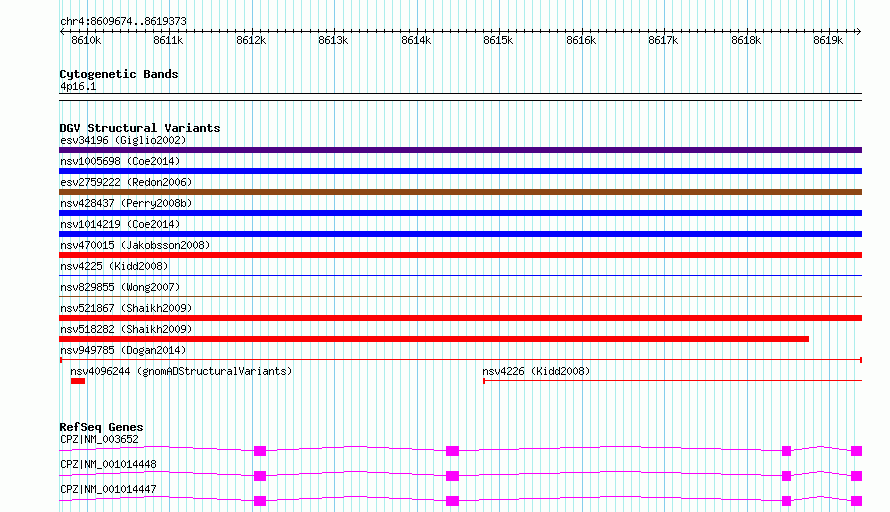Click the red nsv521867 variant bar
890x512 pixels.
click(x=460, y=318)
